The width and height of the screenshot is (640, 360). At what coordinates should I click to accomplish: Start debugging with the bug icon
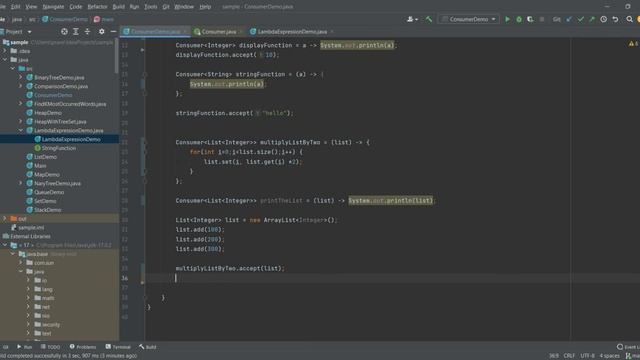(x=519, y=19)
